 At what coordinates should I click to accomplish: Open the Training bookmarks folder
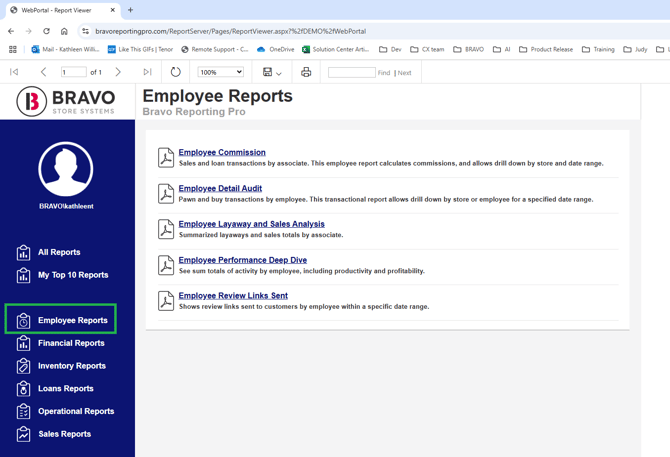click(x=598, y=50)
